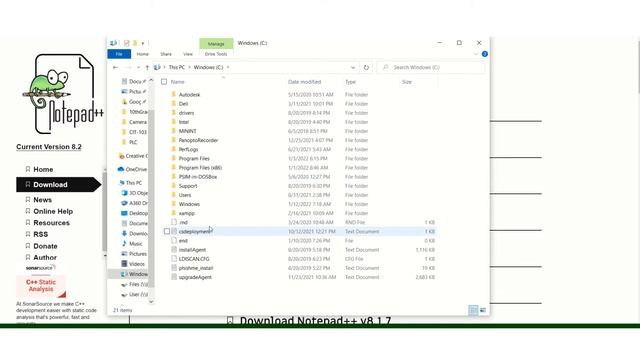Select the upgradeAgent file icon
The width and height of the screenshot is (640, 360).
pyautogui.click(x=174, y=277)
